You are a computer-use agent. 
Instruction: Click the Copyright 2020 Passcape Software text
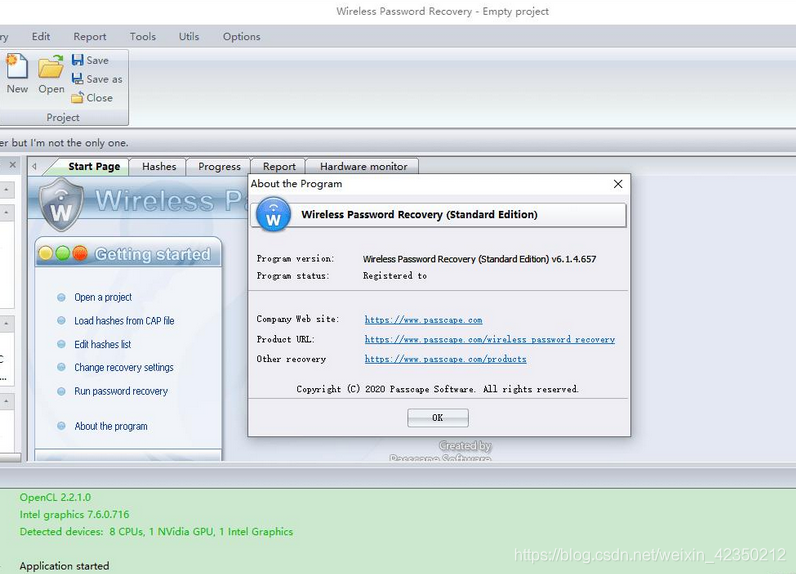point(437,389)
